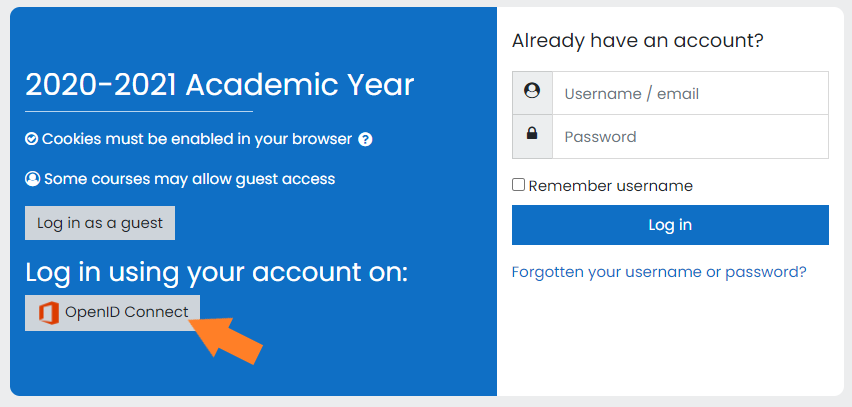Viewport: 852px width, 407px height.
Task: Click the 2020-2021 Academic Year heading
Action: 220,85
